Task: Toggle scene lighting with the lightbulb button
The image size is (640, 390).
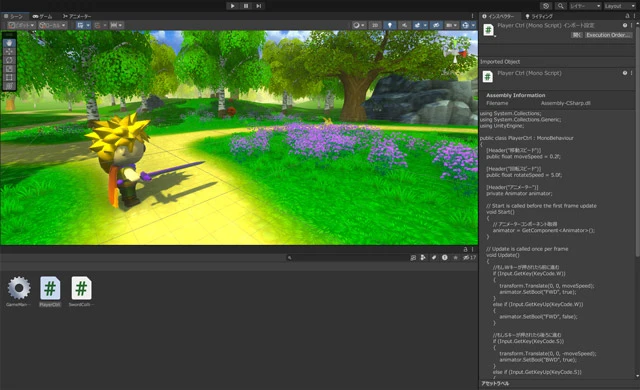Action: (x=390, y=25)
